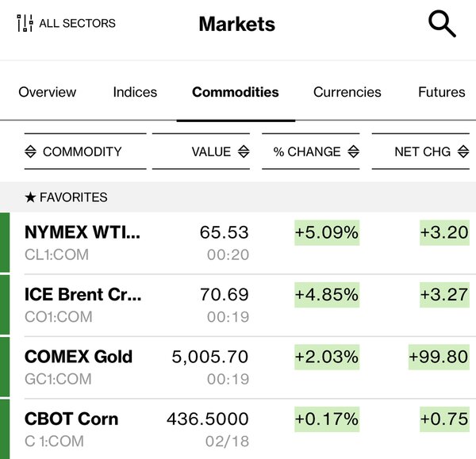Open the ICE Brent Crude row

click(x=83, y=295)
